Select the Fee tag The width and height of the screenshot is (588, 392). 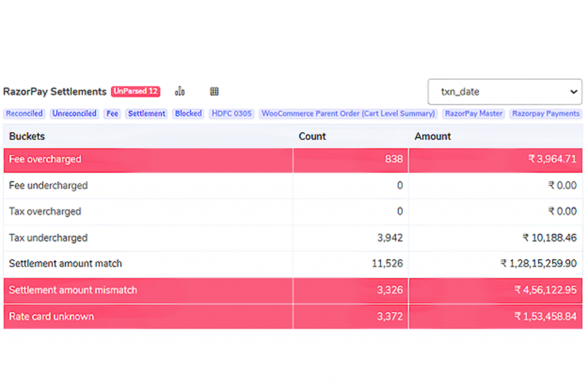click(x=112, y=114)
